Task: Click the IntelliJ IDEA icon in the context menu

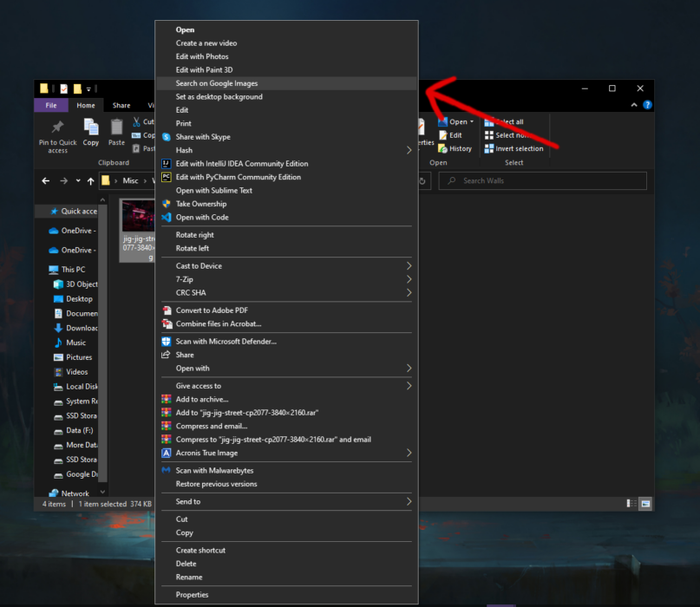Action: [x=166, y=164]
